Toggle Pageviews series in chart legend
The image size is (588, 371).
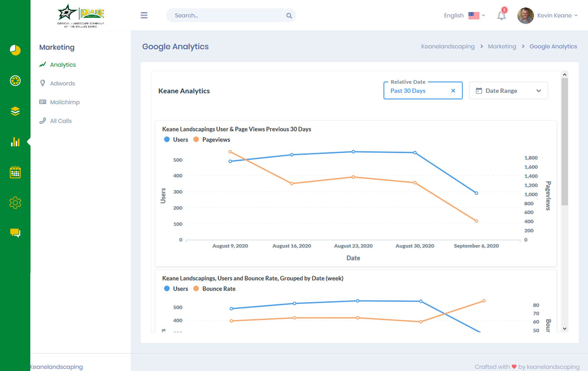click(x=212, y=140)
